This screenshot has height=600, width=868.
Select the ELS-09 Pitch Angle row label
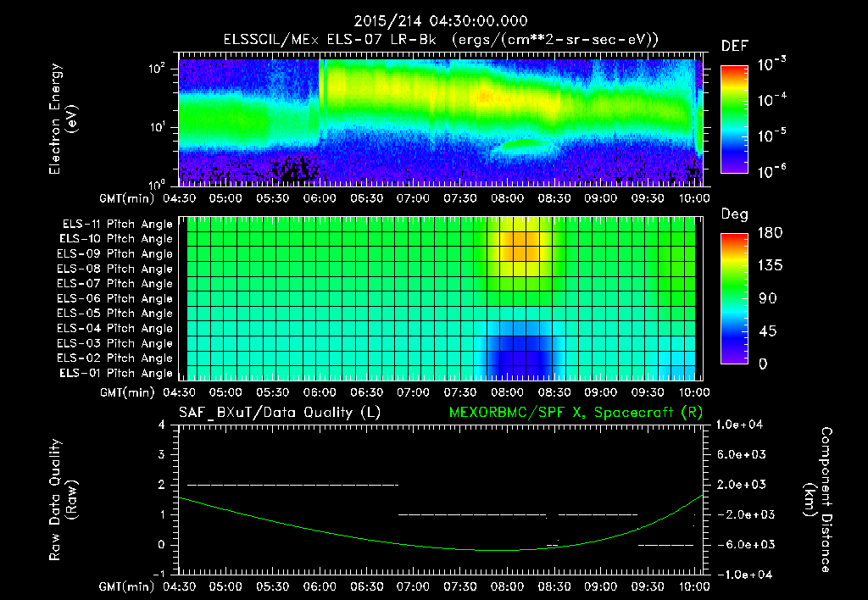click(115, 254)
